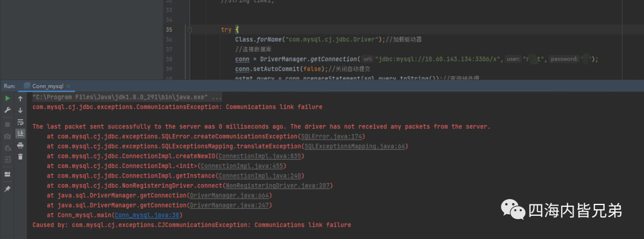Open Conn_mysql.java:38 source link
Viewport: 644px width, 239px height.
(x=147, y=215)
